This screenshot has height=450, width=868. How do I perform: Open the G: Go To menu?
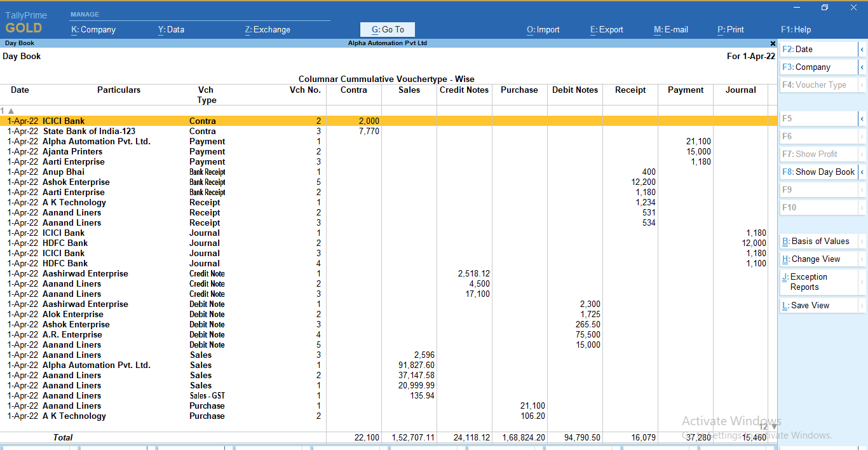pyautogui.click(x=387, y=29)
